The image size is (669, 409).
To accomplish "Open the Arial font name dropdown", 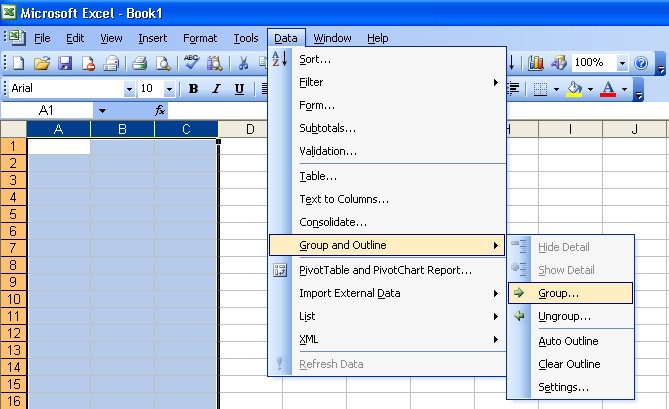I will [x=129, y=89].
